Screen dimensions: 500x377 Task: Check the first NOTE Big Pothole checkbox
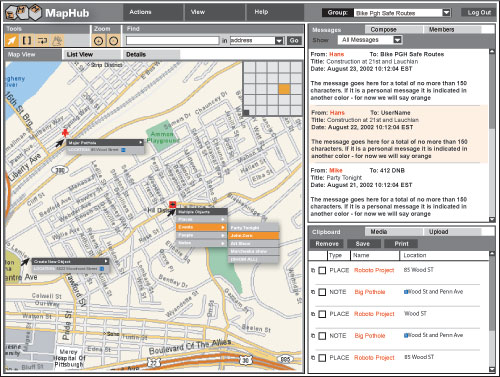(x=322, y=292)
